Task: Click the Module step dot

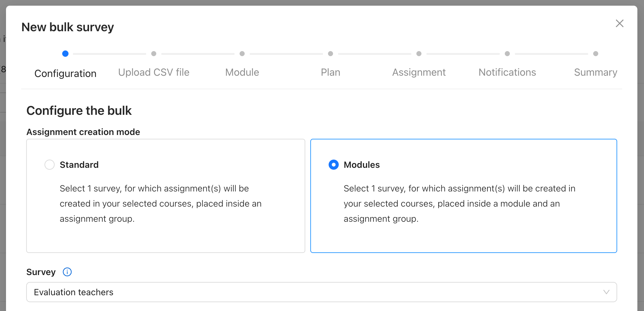Action: (242, 54)
